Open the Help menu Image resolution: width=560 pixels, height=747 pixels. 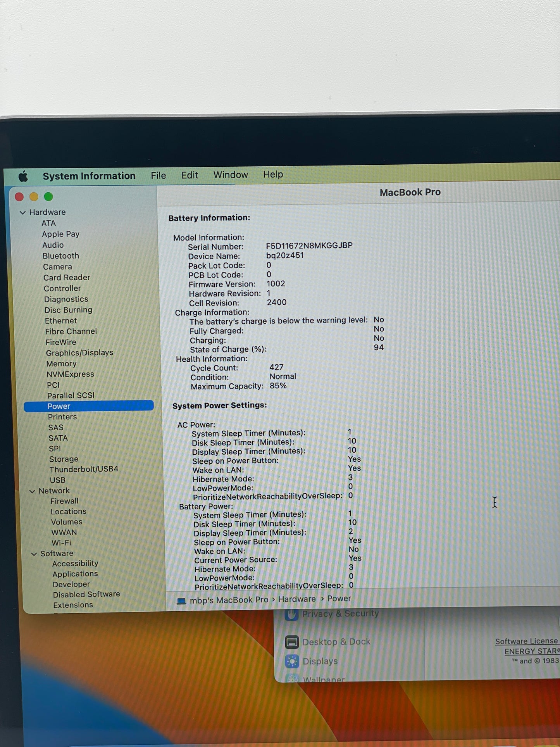tap(273, 174)
